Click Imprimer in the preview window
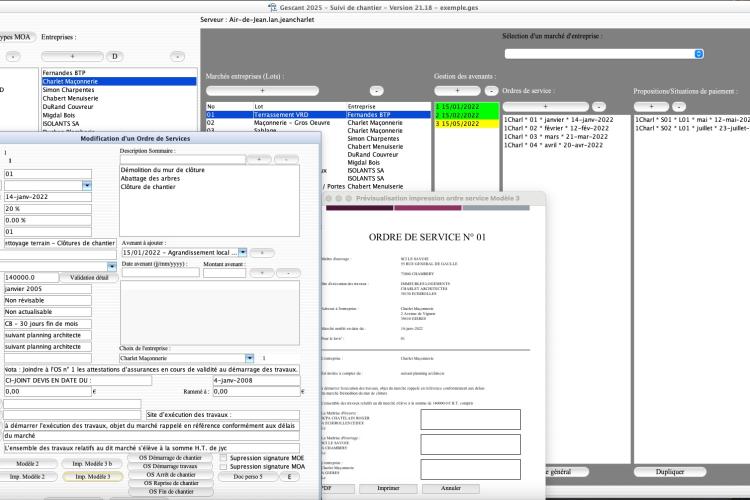 tap(388, 489)
